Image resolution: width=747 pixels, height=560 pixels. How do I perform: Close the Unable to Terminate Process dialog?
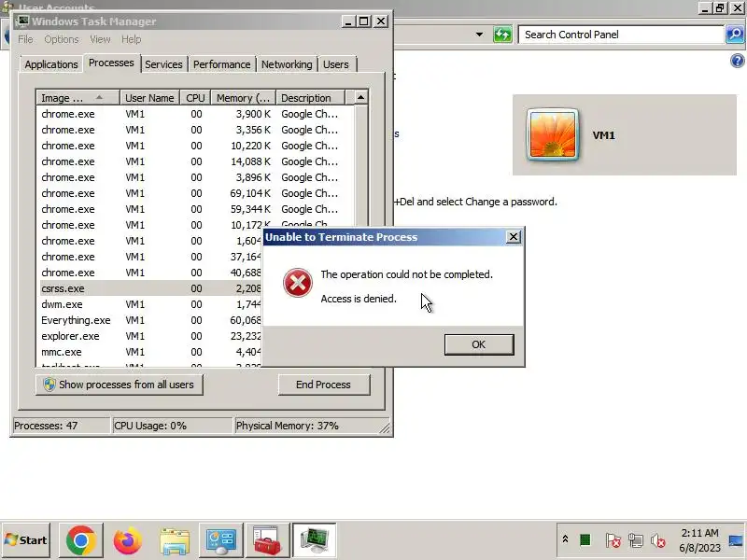click(513, 237)
